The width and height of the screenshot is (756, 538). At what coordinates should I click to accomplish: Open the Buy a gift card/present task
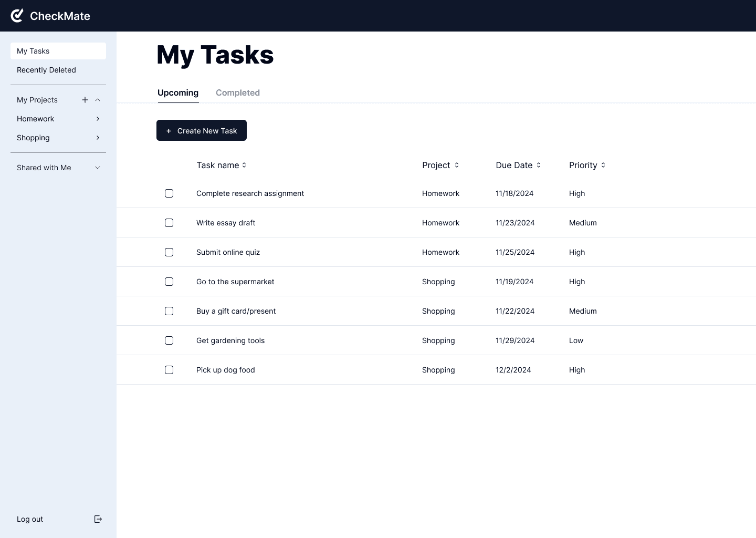point(236,311)
